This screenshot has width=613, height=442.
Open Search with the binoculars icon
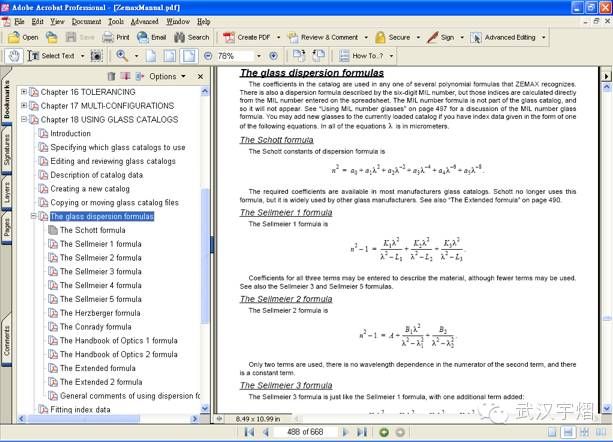[x=192, y=38]
